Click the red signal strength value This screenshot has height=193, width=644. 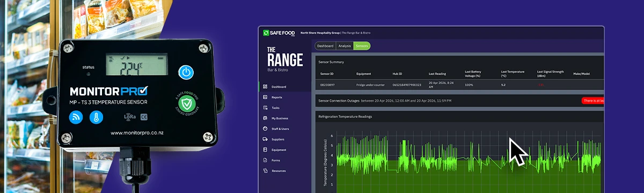tap(540, 85)
